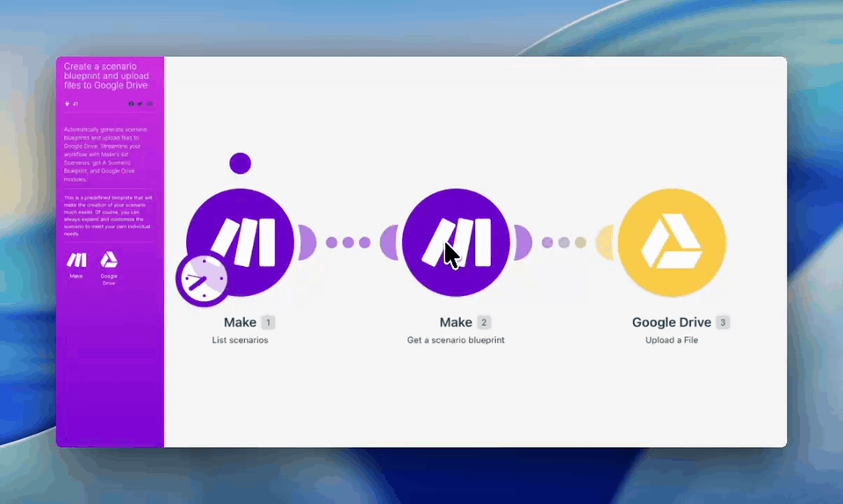Share the template on Facebook
This screenshot has width=843, height=504.
(131, 104)
